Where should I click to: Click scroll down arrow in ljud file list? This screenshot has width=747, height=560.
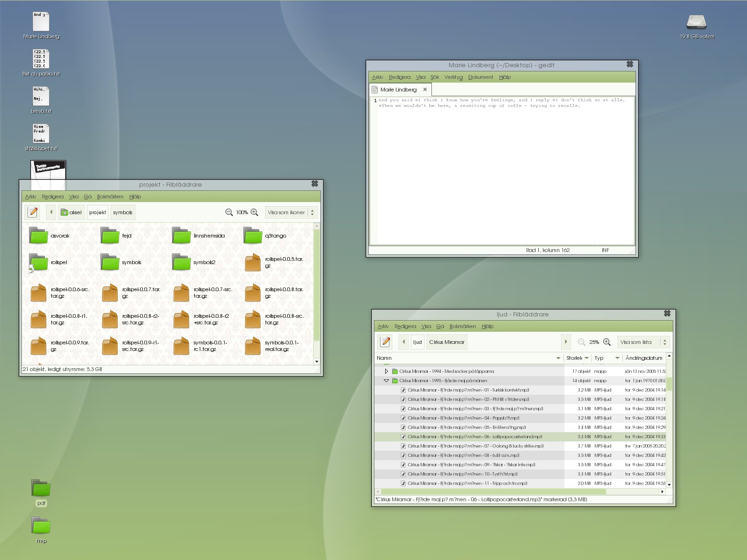(669, 485)
